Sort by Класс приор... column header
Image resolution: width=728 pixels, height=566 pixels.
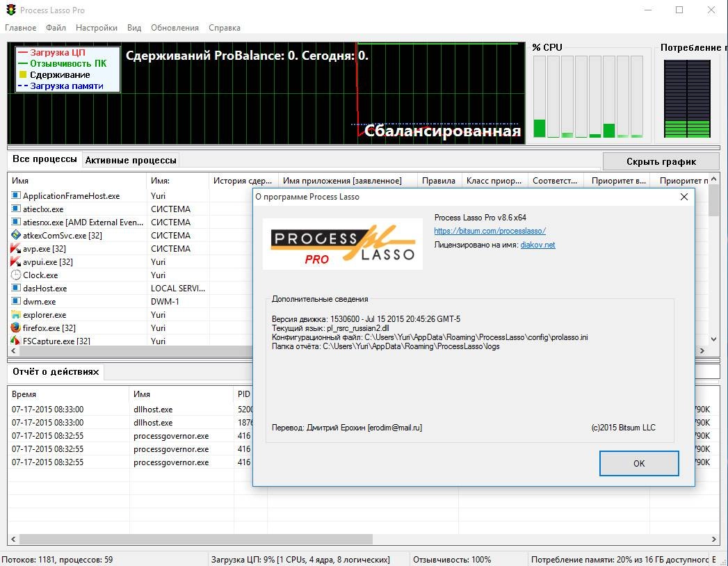click(x=494, y=181)
